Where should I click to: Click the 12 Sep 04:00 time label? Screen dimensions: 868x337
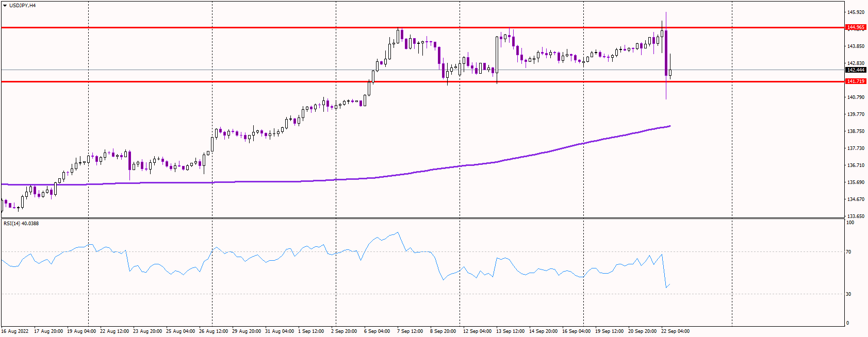click(478, 331)
